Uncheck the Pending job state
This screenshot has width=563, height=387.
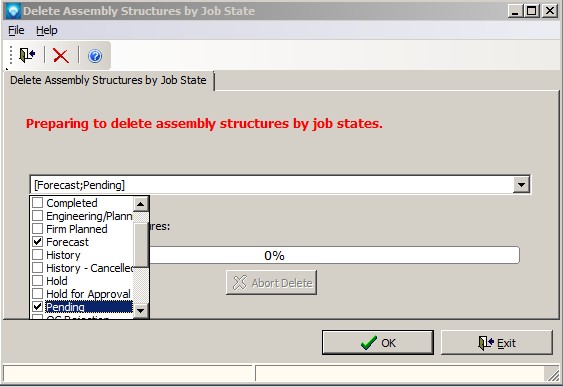pos(38,307)
